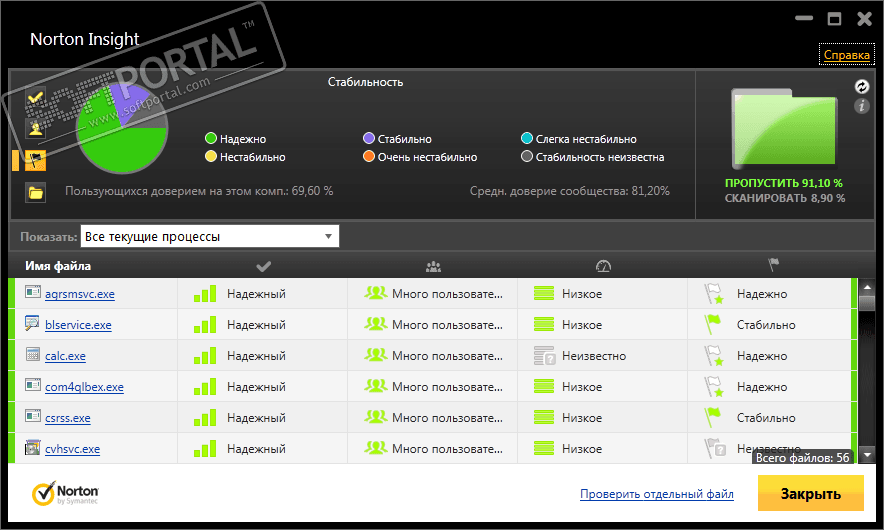Image resolution: width=884 pixels, height=530 pixels.
Task: Click community users icon in blservice.exe row
Action: 375,324
